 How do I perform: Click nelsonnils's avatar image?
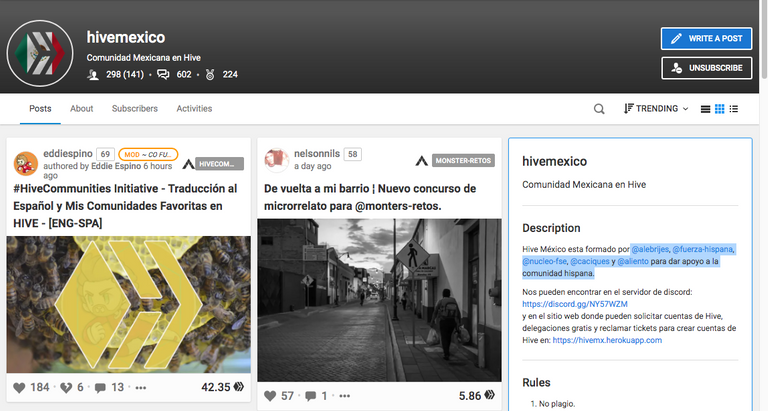pyautogui.click(x=277, y=160)
